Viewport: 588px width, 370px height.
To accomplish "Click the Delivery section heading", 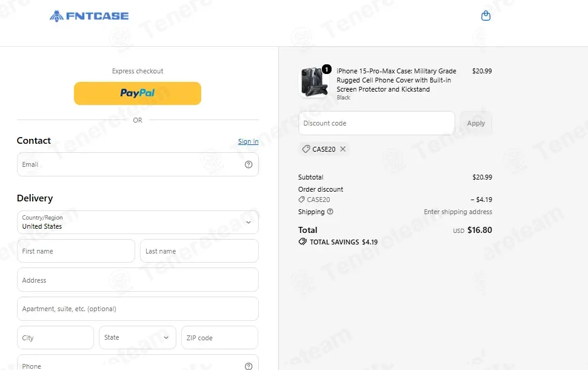I will pyautogui.click(x=35, y=198).
